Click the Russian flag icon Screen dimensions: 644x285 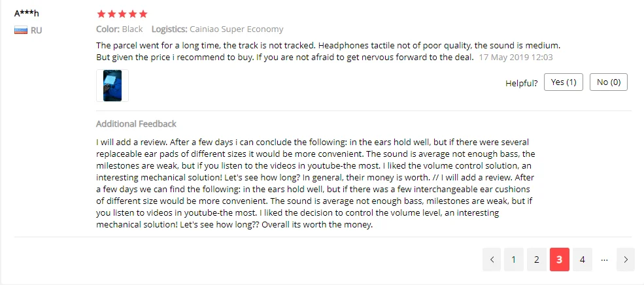20,30
